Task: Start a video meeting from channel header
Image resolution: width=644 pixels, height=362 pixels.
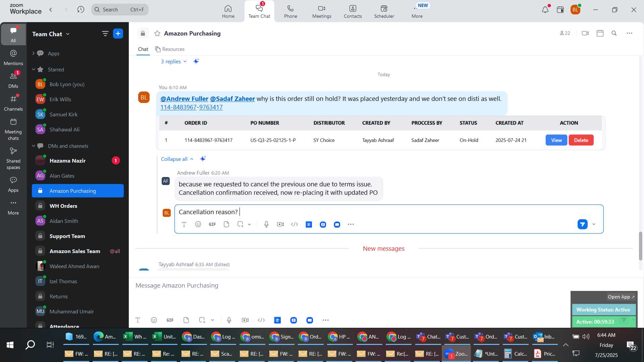Action: pyautogui.click(x=585, y=33)
